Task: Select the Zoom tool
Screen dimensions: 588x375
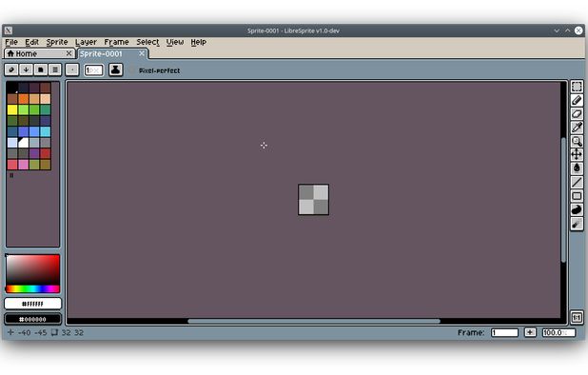Action: pos(577,141)
